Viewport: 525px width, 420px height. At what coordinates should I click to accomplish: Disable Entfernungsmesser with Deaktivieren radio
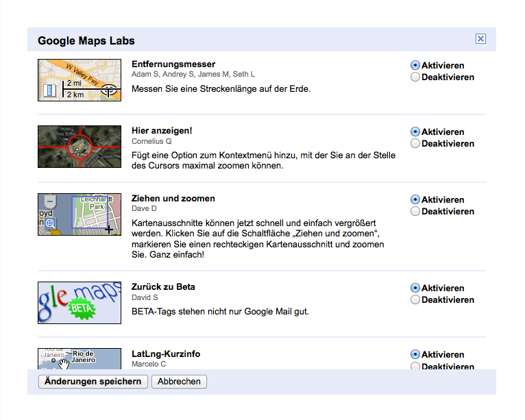(x=415, y=77)
